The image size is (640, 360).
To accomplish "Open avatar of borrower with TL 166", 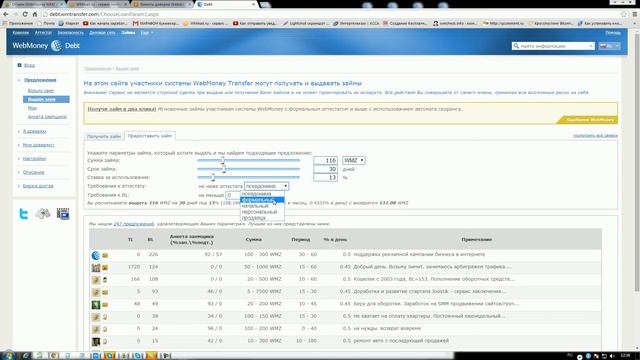I will 96,280.
